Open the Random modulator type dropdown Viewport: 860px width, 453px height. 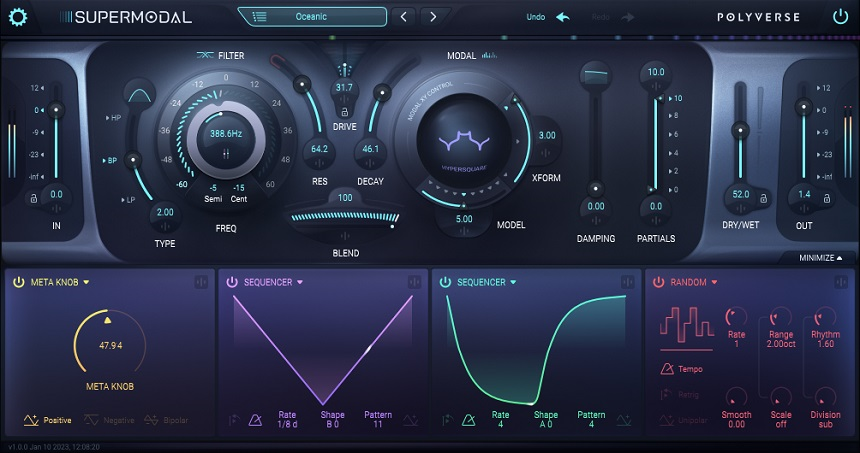coord(714,282)
